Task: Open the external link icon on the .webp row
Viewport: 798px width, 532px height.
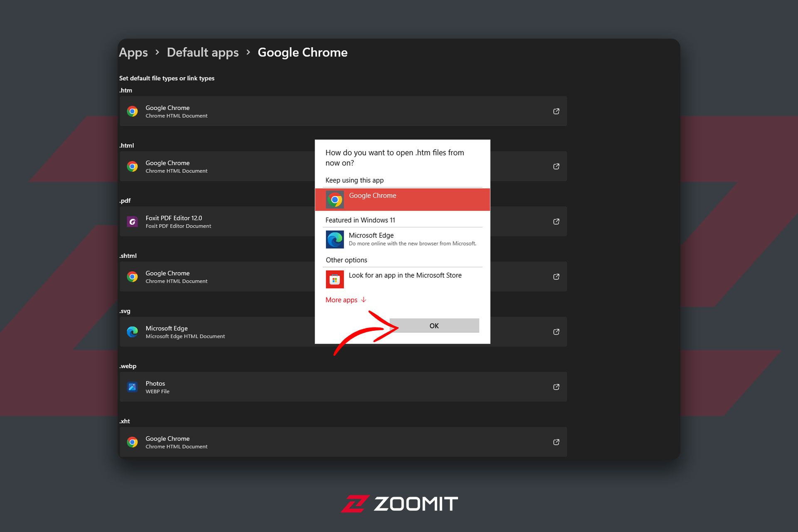Action: click(x=556, y=387)
